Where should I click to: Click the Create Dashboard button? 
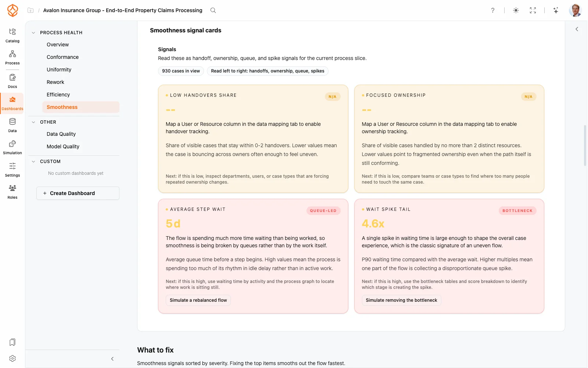(78, 193)
